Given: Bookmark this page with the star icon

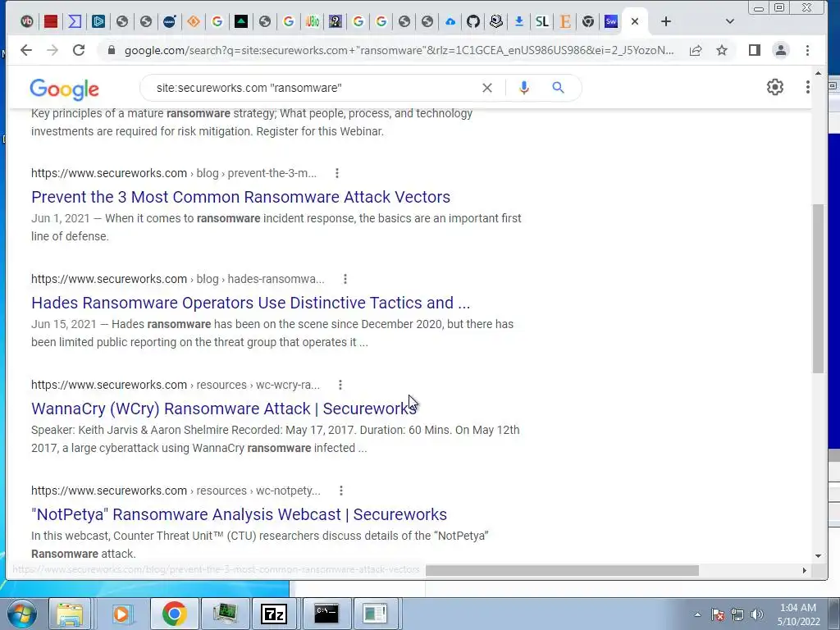Looking at the screenshot, I should pyautogui.click(x=722, y=50).
